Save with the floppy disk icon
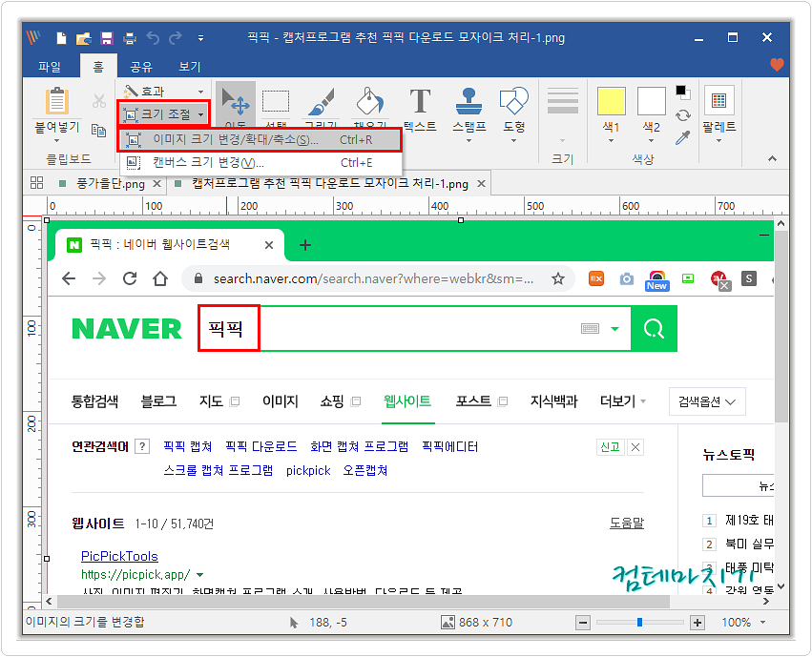Image resolution: width=812 pixels, height=657 pixels. click(x=107, y=38)
